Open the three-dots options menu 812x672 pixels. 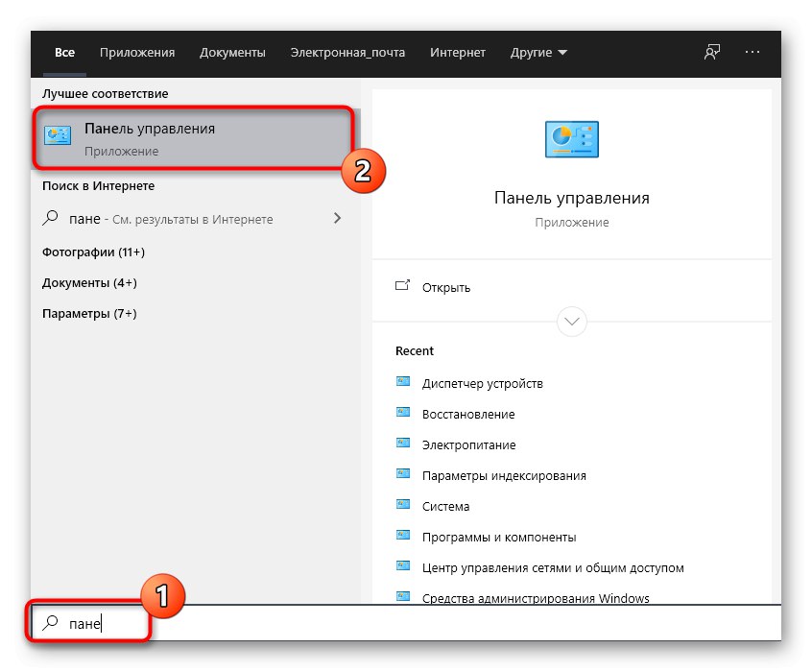[752, 52]
